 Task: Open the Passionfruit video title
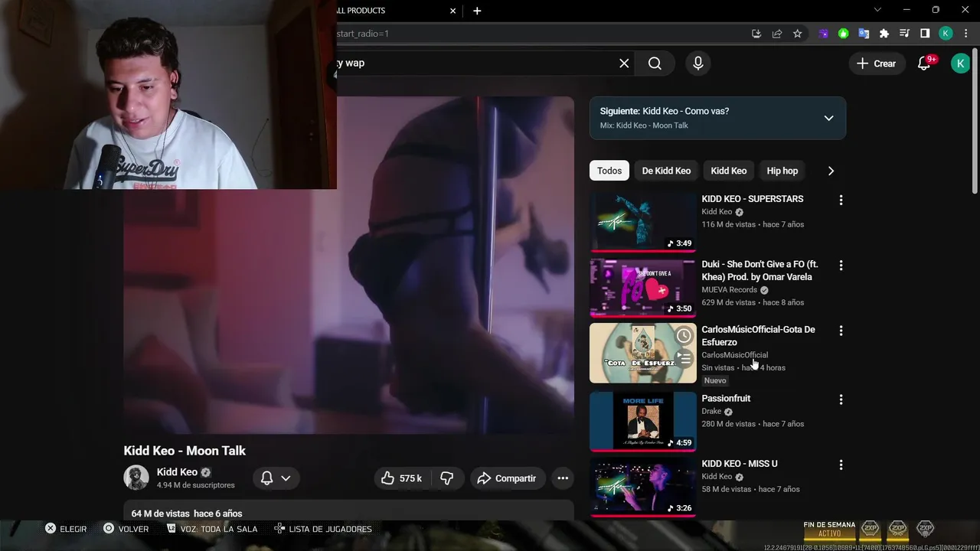726,399
